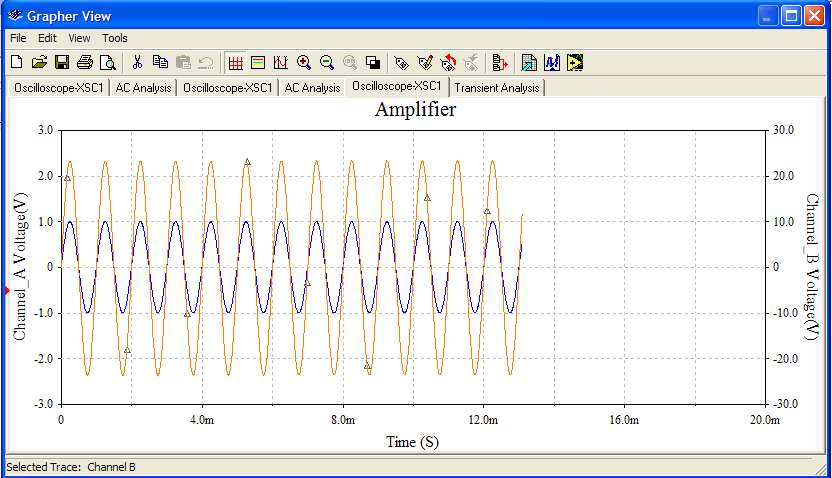Open the Edit menu
Image resolution: width=832 pixels, height=478 pixels.
click(47, 38)
